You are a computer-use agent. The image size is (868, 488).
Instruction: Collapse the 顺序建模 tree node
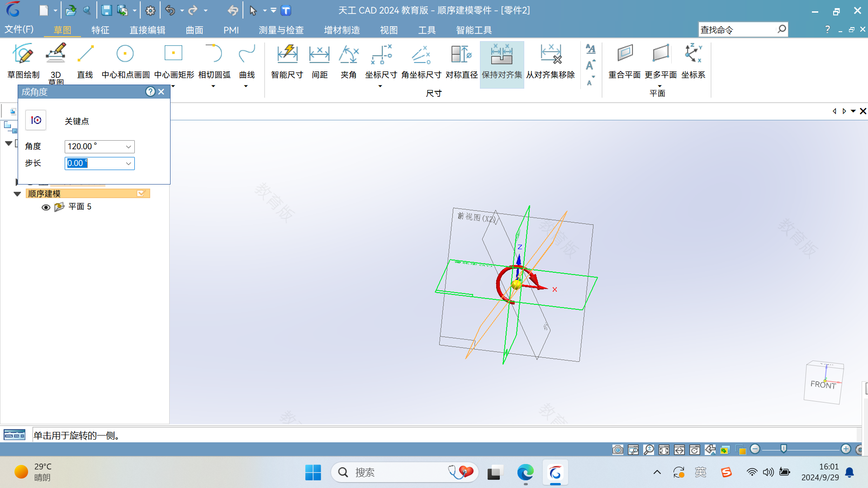[x=17, y=194]
